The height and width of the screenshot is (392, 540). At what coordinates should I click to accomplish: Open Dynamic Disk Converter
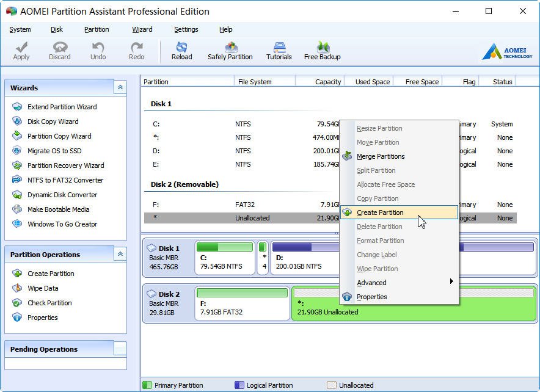click(62, 195)
